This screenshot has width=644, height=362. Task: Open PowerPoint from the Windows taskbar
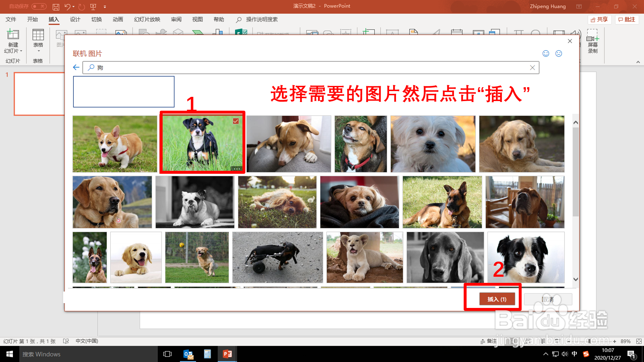click(227, 354)
